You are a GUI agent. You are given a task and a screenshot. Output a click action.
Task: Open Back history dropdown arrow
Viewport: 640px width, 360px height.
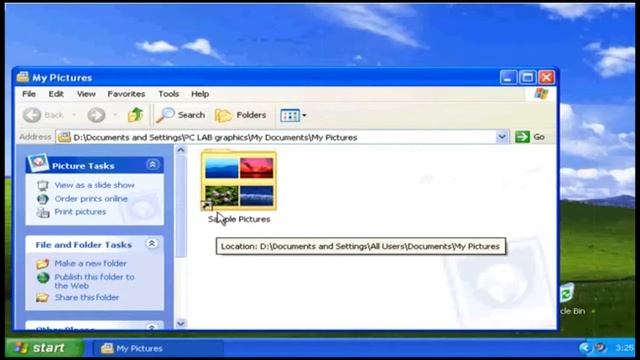click(74, 115)
